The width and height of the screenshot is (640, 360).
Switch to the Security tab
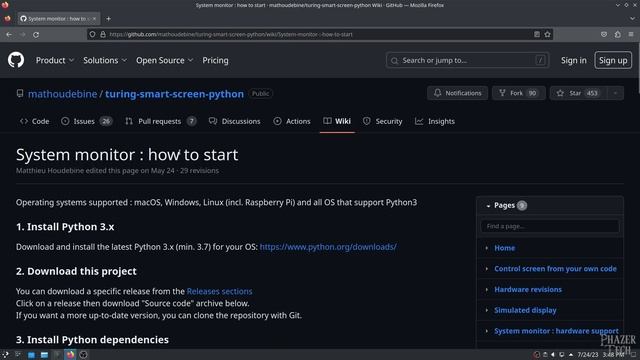383,121
